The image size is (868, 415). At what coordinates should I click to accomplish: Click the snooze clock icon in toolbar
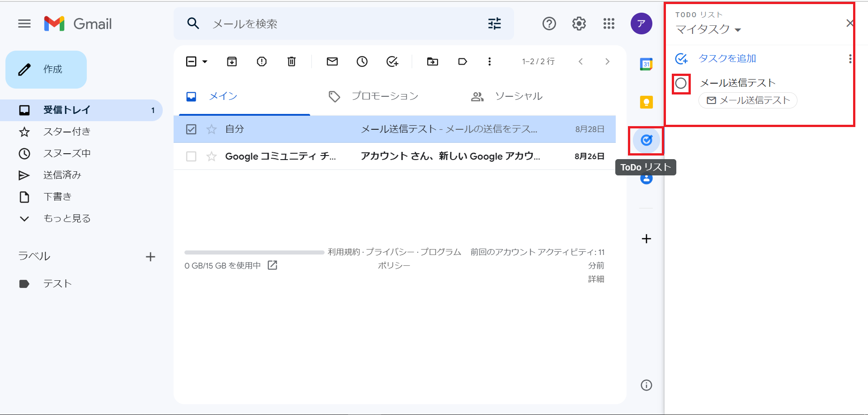tap(362, 61)
